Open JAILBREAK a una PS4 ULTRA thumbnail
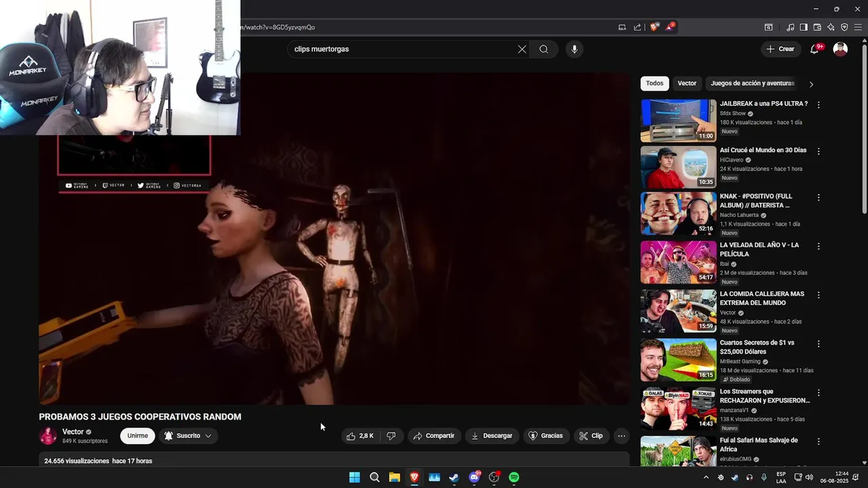Viewport: 868px width, 488px height. coord(678,121)
